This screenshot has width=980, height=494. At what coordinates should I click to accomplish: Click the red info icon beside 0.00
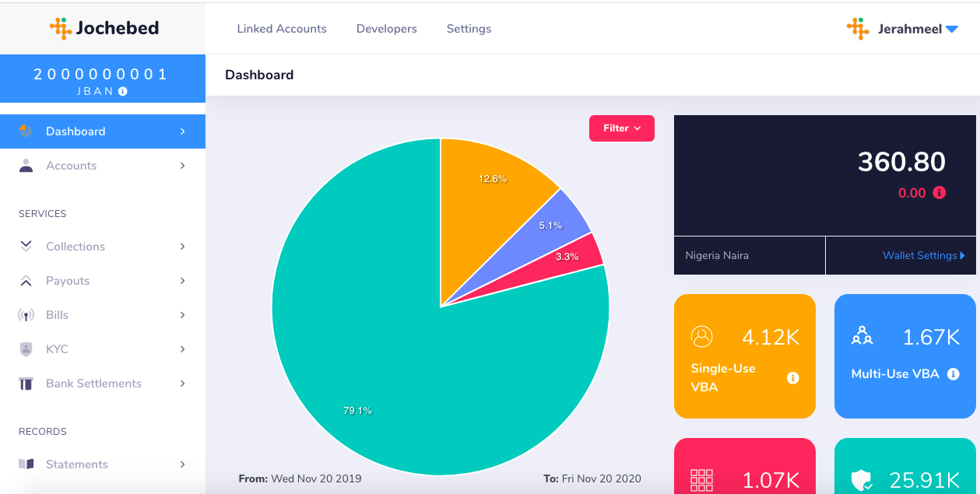pyautogui.click(x=940, y=193)
